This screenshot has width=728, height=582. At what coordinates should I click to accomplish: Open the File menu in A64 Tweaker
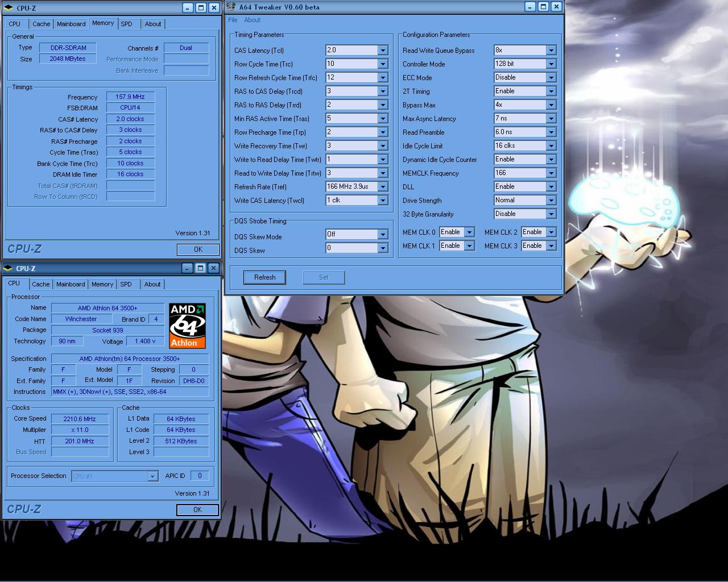pyautogui.click(x=233, y=20)
